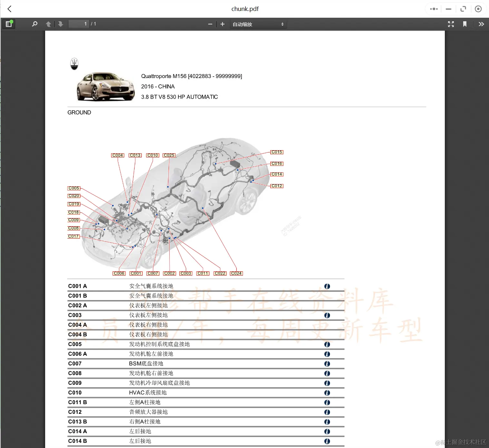Select text '3.8 BT V8 530 HP AUTOMATIC'
The height and width of the screenshot is (448, 489).
[x=179, y=97]
